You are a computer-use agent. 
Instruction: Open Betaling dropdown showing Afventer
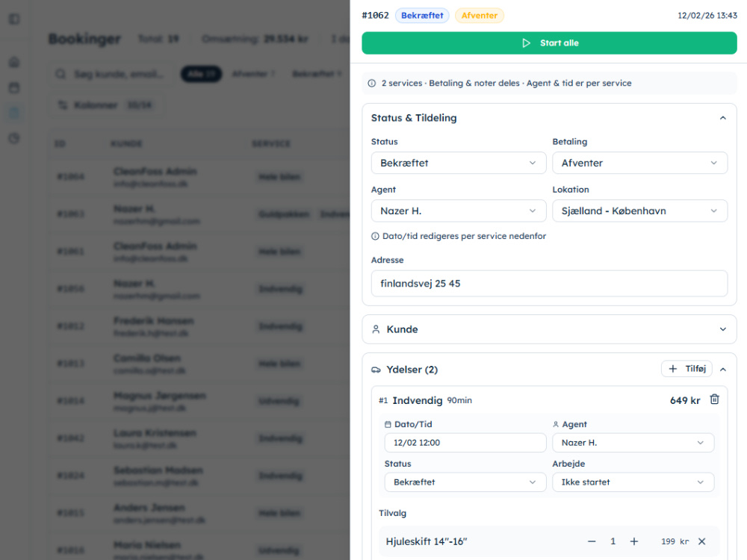[x=639, y=163]
